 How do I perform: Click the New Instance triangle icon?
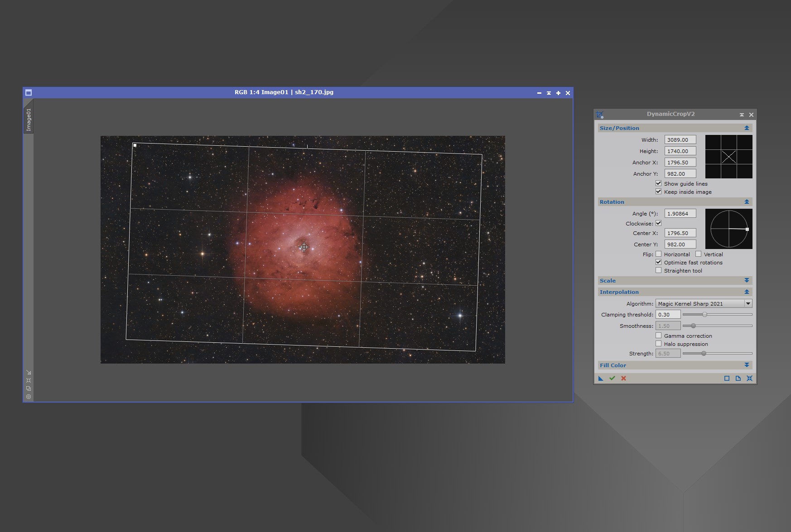point(601,379)
